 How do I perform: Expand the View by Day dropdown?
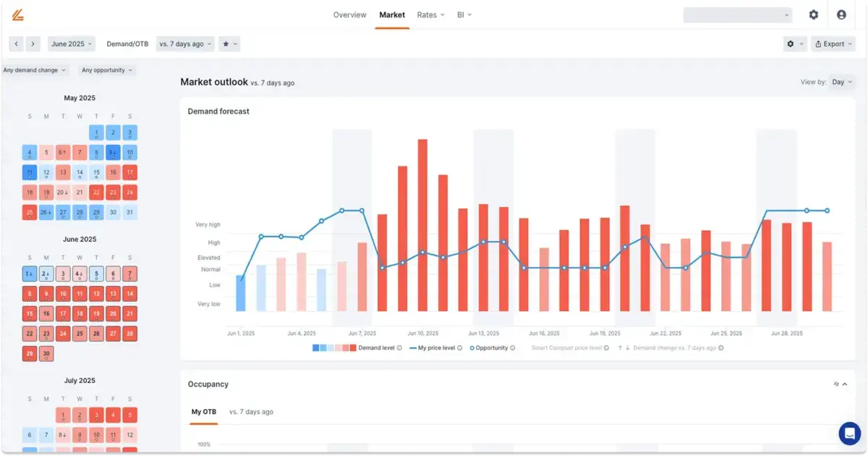[x=841, y=83]
